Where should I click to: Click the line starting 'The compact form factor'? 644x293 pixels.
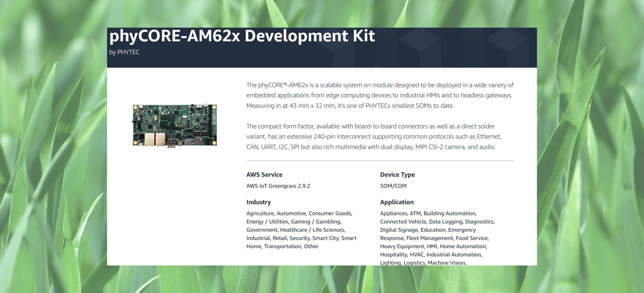pos(371,126)
